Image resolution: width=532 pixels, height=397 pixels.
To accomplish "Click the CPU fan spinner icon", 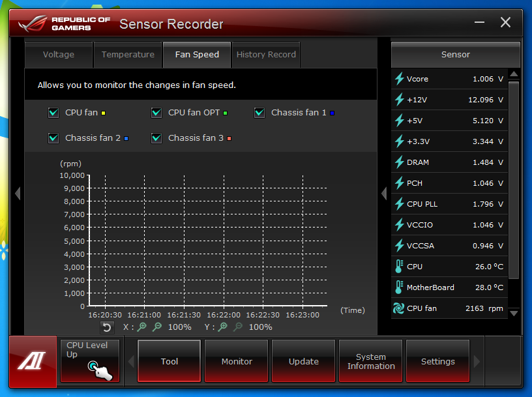I will [x=398, y=308].
